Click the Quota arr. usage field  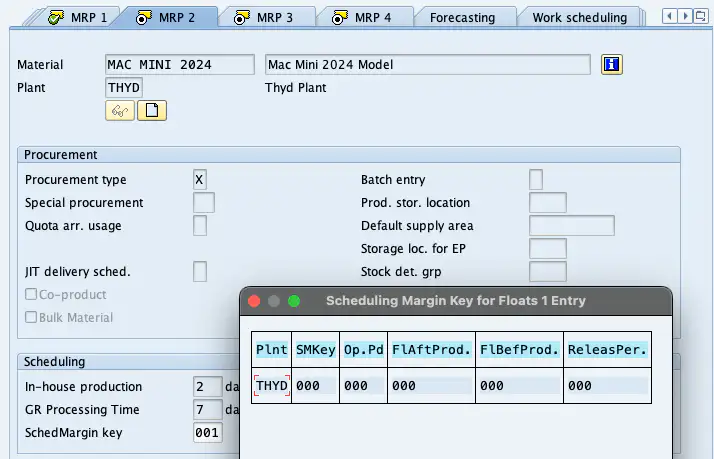tap(199, 225)
